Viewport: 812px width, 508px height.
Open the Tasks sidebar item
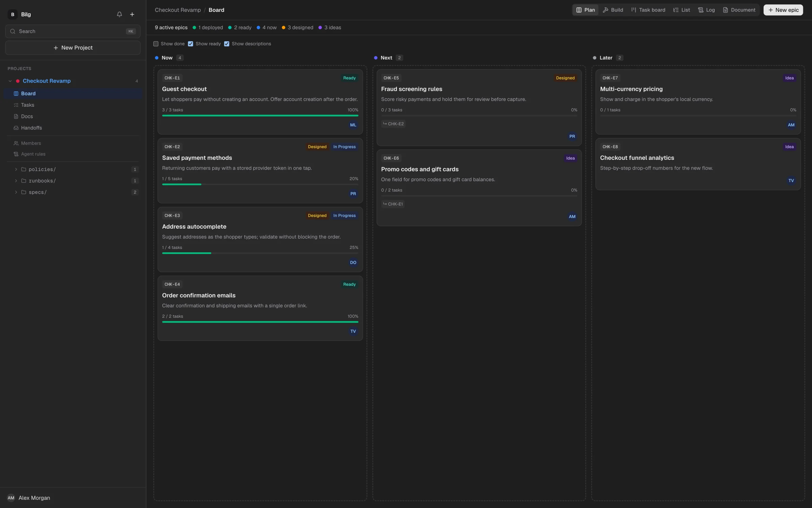tap(73, 105)
